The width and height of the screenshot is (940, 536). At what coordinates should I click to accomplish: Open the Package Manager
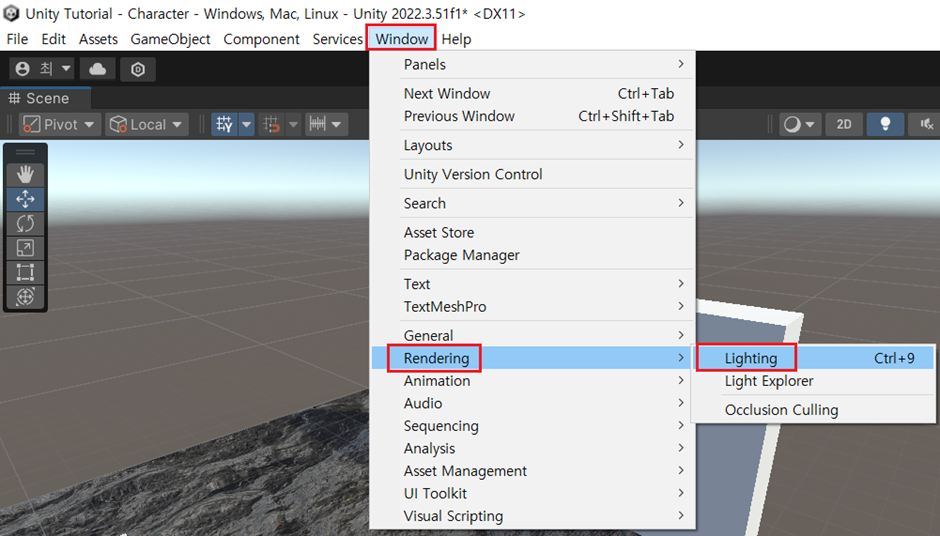[532, 255]
